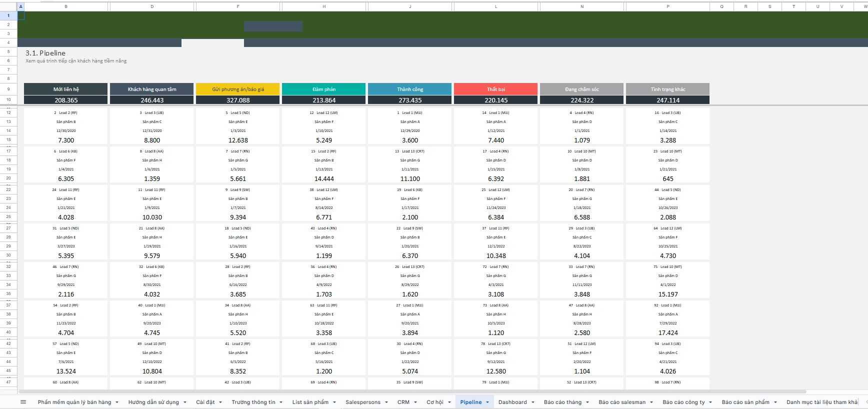Select the total cell 208.365
868x409 pixels.
[66, 100]
